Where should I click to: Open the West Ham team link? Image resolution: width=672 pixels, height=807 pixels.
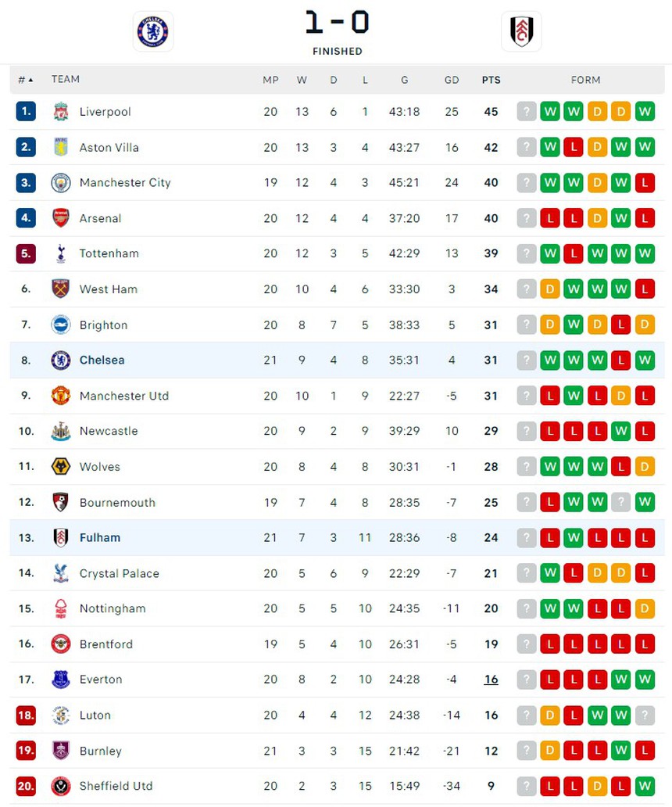[x=108, y=289]
